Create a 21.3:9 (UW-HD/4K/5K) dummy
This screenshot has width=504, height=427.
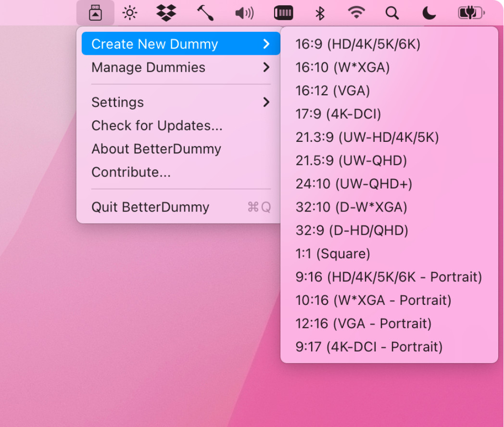tap(389, 137)
